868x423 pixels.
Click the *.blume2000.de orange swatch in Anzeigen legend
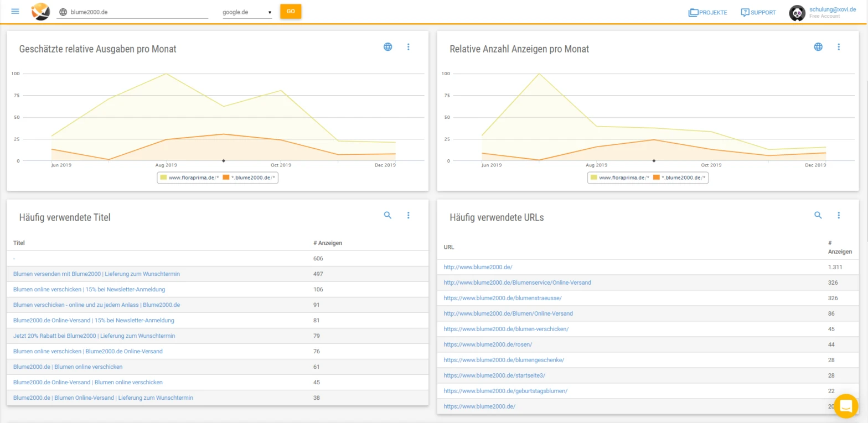click(x=657, y=178)
